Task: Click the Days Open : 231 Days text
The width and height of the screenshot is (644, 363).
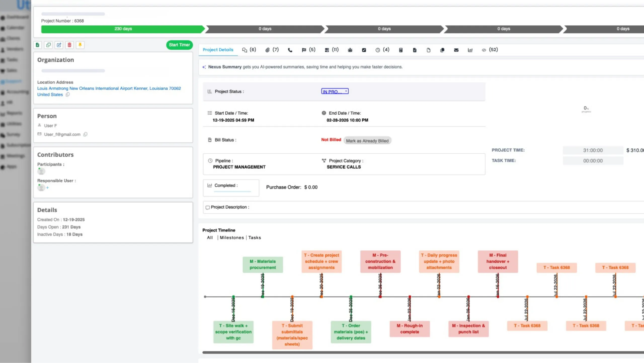Action: pos(59,227)
